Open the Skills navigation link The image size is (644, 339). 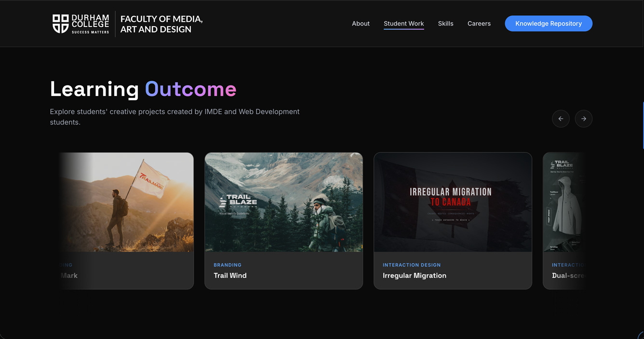[445, 24]
